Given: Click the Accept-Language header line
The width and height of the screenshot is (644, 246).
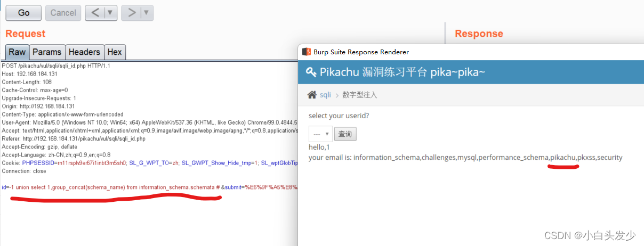Looking at the screenshot, I should pos(56,155).
